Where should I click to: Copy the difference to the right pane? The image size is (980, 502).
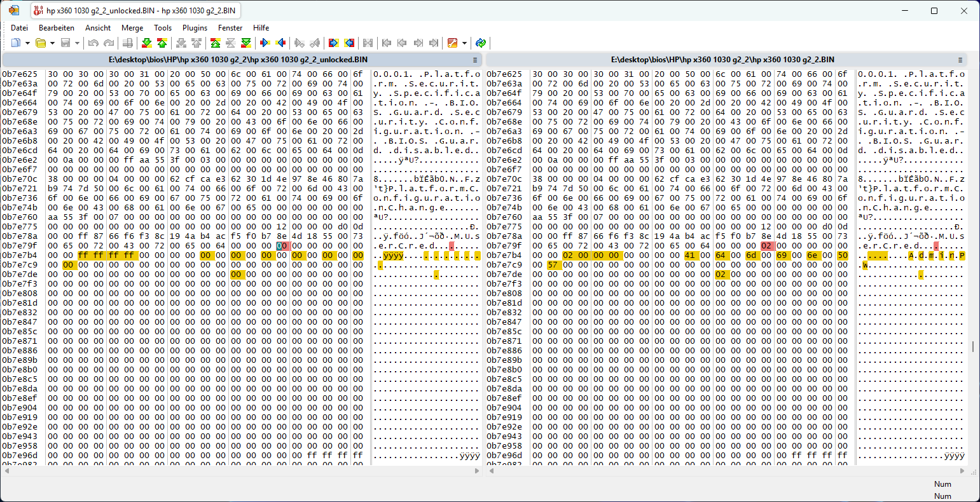(265, 43)
